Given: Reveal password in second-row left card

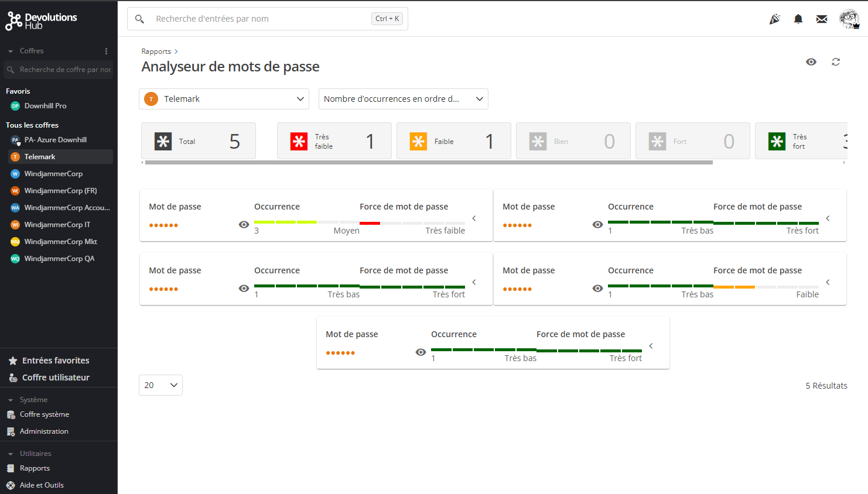Looking at the screenshot, I should (x=244, y=289).
